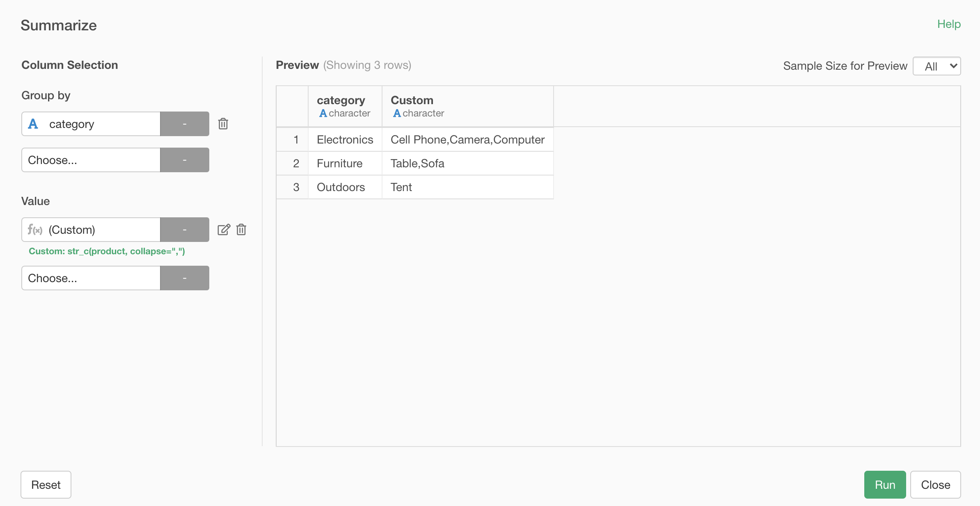Viewport: 980px width, 506px height.
Task: Choose a second value column
Action: tap(91, 278)
